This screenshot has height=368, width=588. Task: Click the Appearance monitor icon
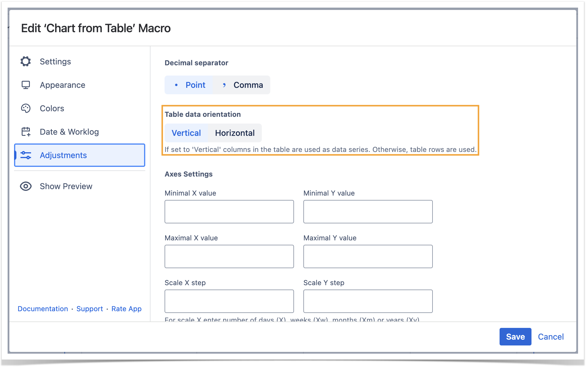click(26, 85)
